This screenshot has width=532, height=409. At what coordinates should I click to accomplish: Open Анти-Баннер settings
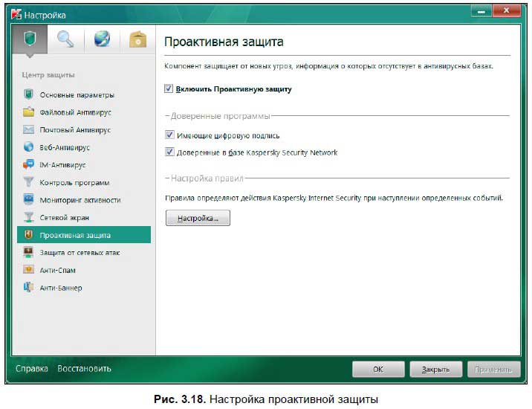coord(84,288)
